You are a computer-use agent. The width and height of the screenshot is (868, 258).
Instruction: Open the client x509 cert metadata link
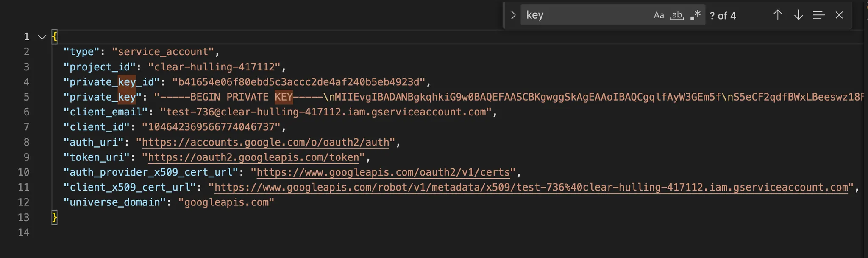click(531, 188)
